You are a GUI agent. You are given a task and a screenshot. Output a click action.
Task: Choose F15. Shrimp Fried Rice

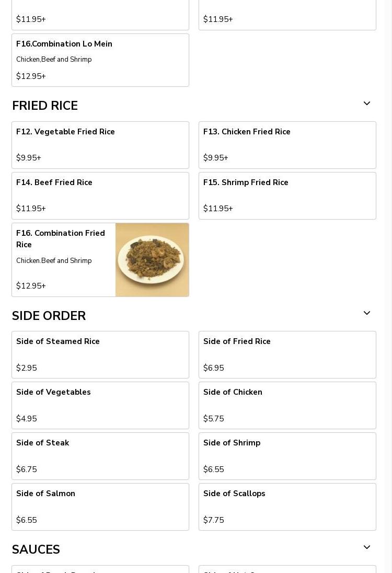point(287,196)
